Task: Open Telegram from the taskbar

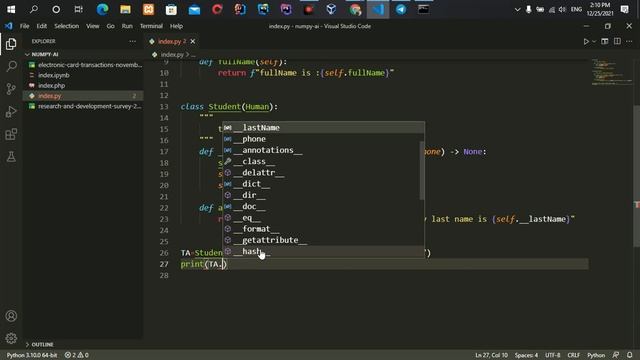Action: [x=401, y=9]
